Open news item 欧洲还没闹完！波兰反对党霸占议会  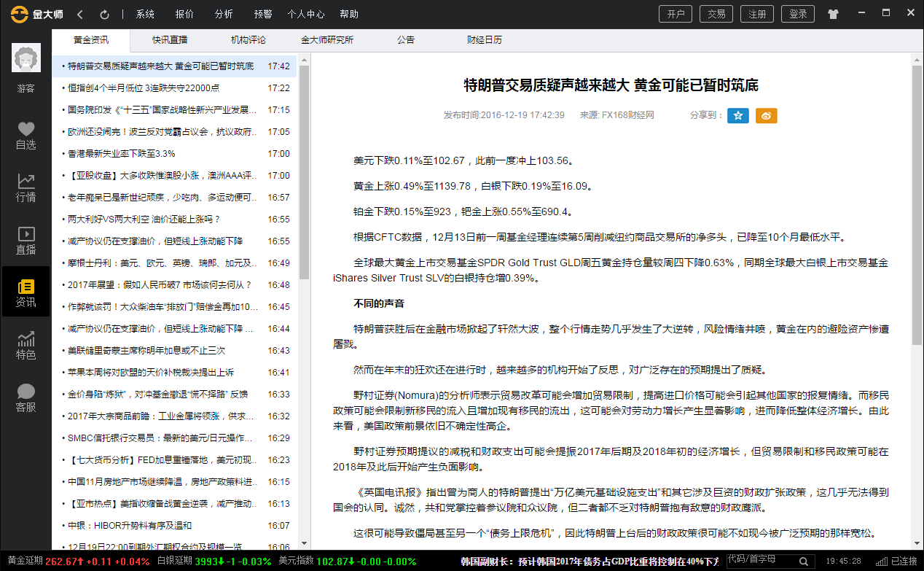174,132
